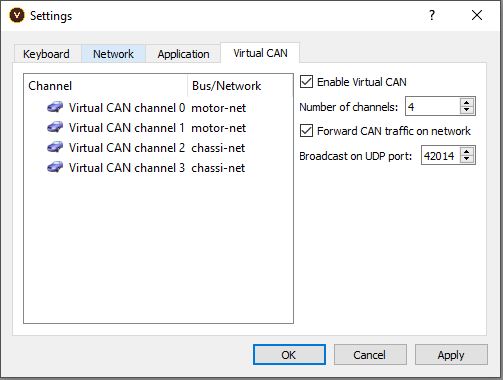Click the Channel column header
Viewport: 503px width, 380px height.
click(x=105, y=86)
